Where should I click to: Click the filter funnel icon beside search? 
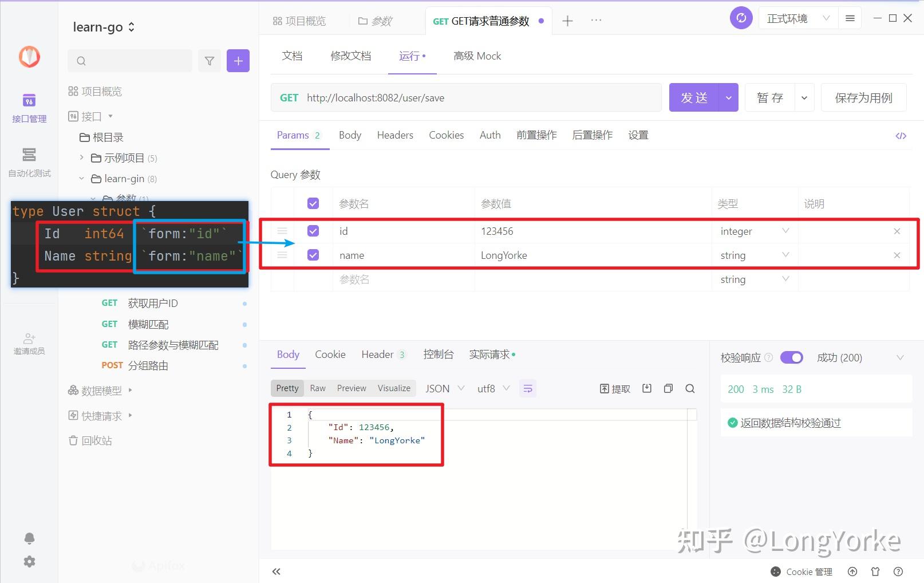[210, 60]
